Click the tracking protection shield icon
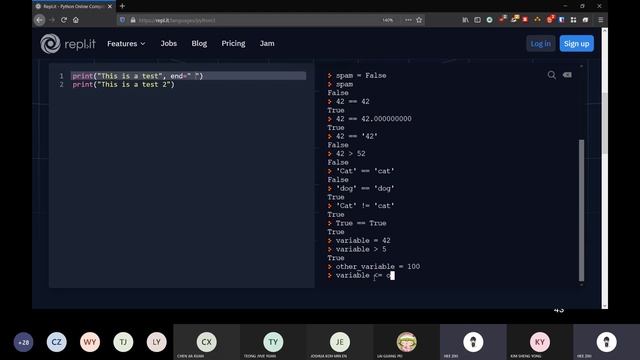640x360 pixels. tap(122, 20)
